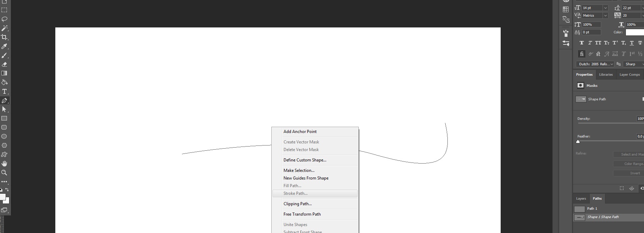Switch to the Libraries tab
The width and height of the screenshot is (644, 233).
click(x=606, y=75)
